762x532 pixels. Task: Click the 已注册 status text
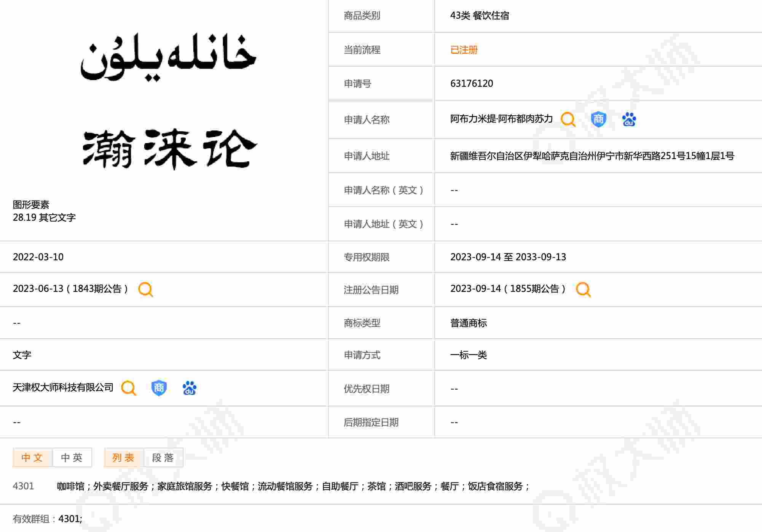[x=464, y=50]
